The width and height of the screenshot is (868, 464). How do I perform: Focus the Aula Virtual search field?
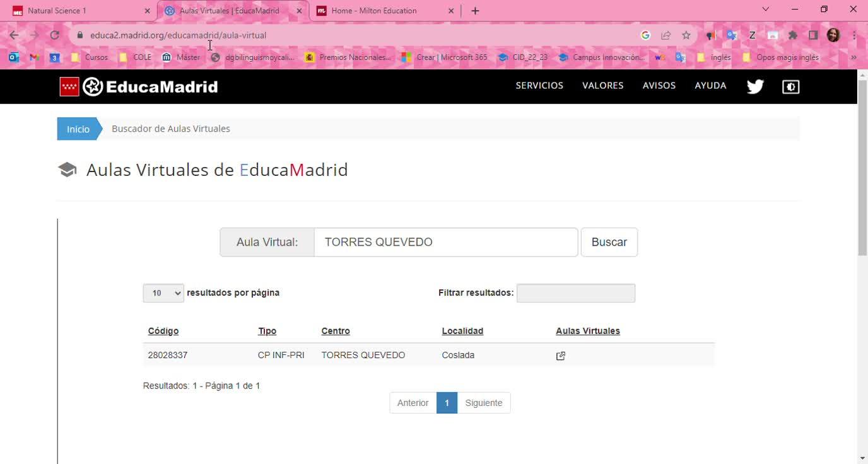coord(446,242)
